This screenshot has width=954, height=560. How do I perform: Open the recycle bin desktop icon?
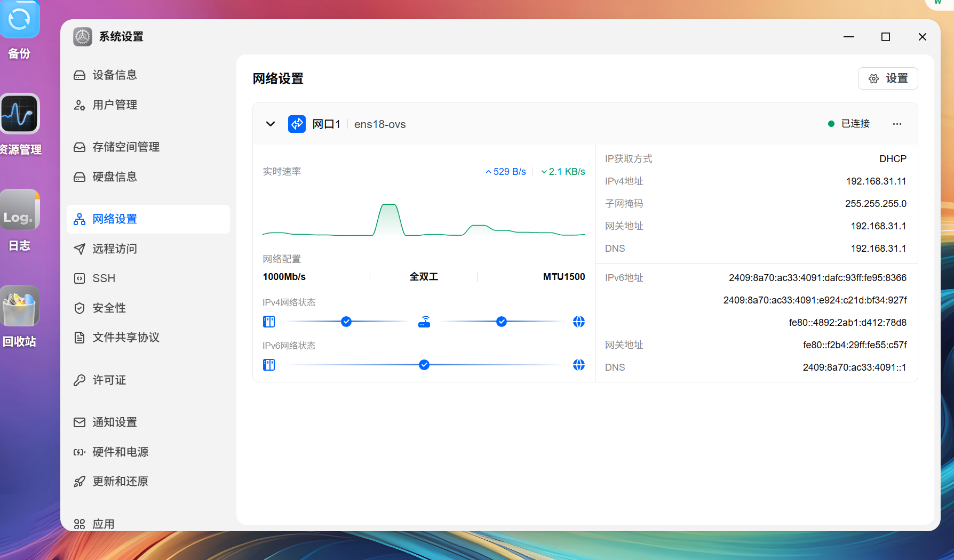20,306
